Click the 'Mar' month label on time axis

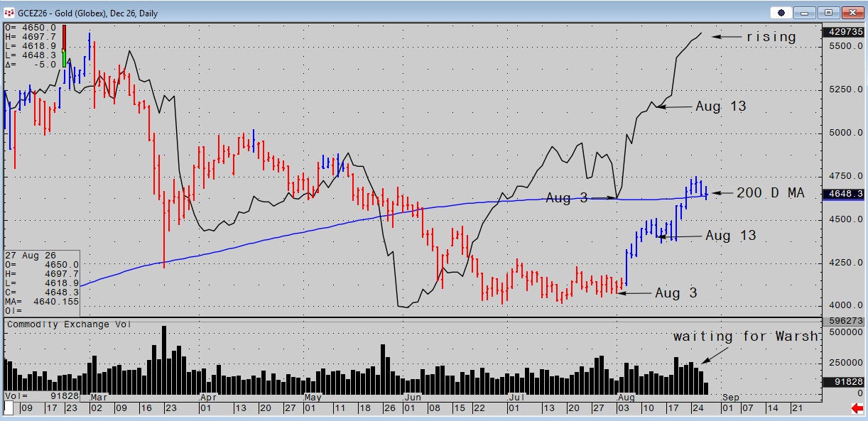(99, 396)
